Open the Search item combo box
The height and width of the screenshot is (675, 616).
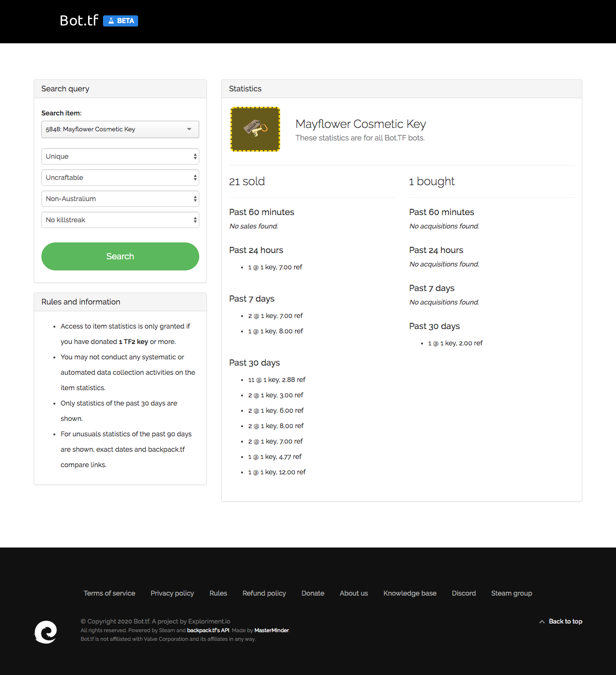point(120,129)
